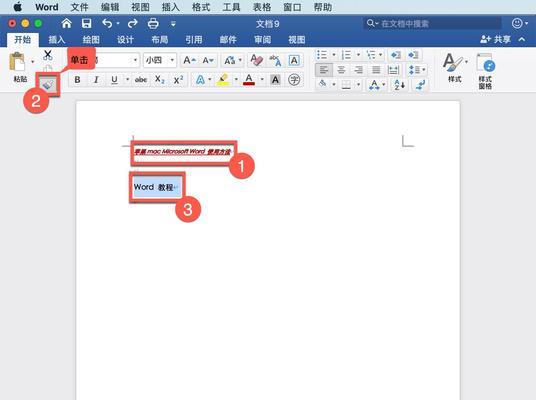Apply distributed alignment icon
The height and width of the screenshot is (400, 536).
pos(393,70)
